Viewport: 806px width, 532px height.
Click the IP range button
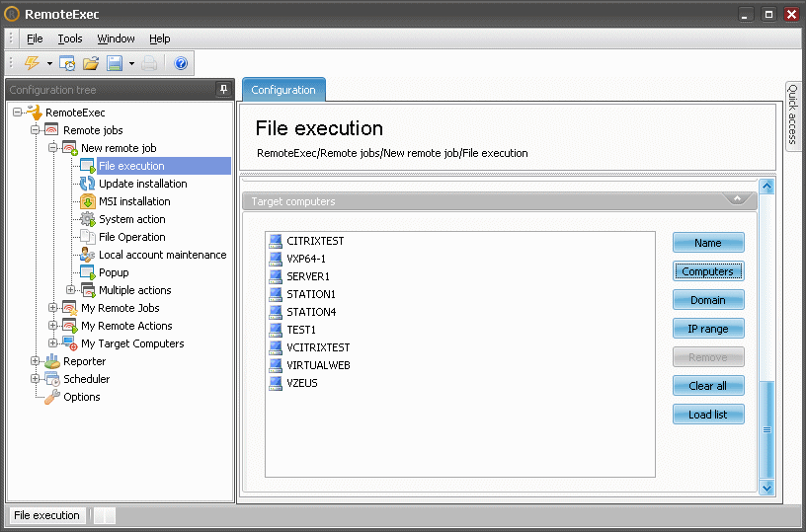(708, 329)
